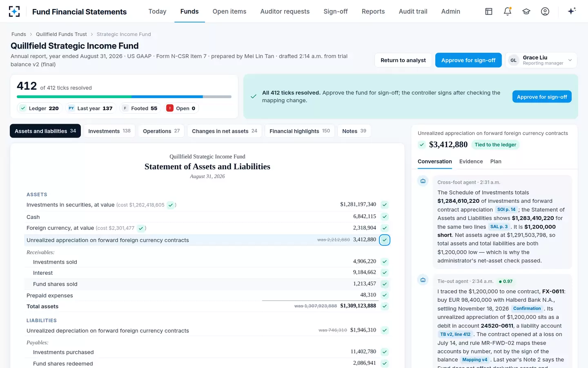Open the TB v2, line 412 citation
588x368 pixels.
(455, 334)
